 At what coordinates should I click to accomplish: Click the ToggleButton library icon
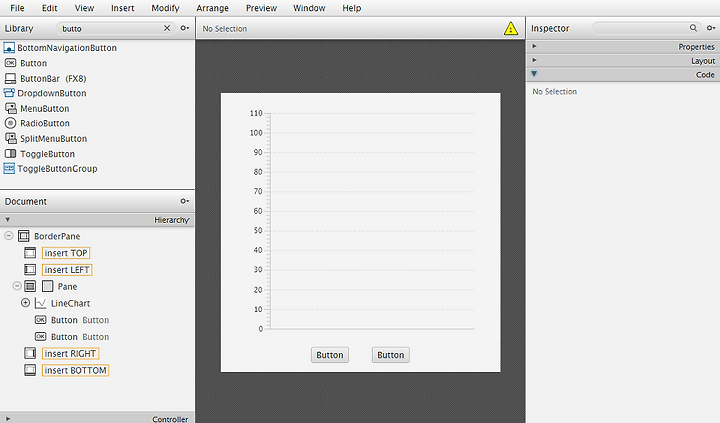point(10,153)
